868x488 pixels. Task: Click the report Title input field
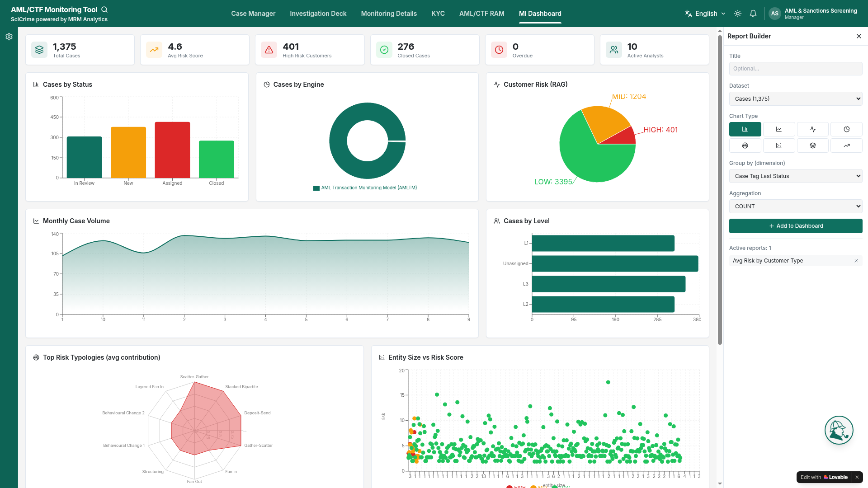coord(796,69)
